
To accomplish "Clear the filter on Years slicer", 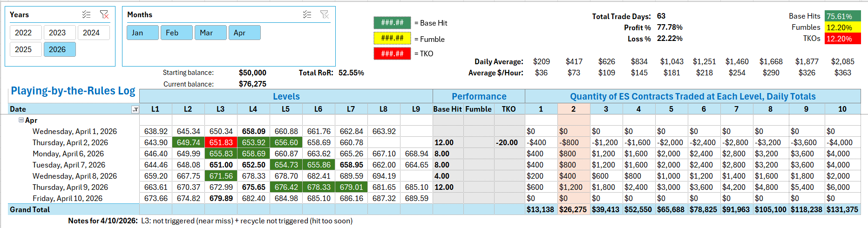I will click(x=104, y=15).
